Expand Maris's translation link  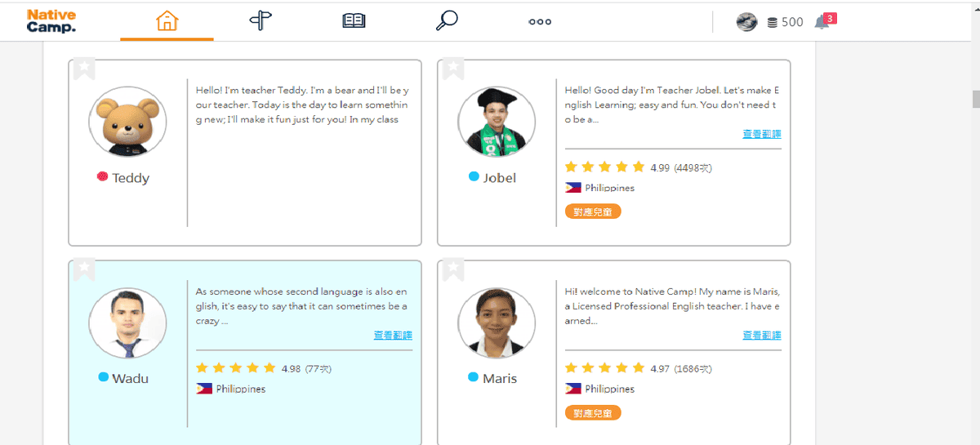pyautogui.click(x=761, y=335)
